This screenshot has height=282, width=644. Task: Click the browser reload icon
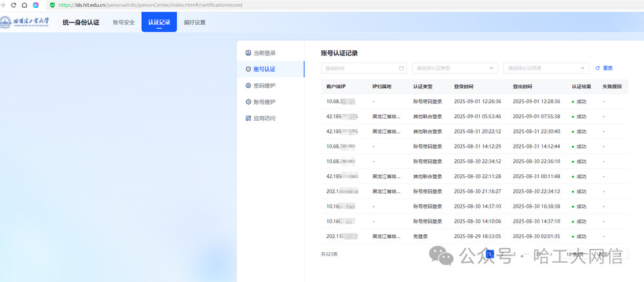[14, 5]
